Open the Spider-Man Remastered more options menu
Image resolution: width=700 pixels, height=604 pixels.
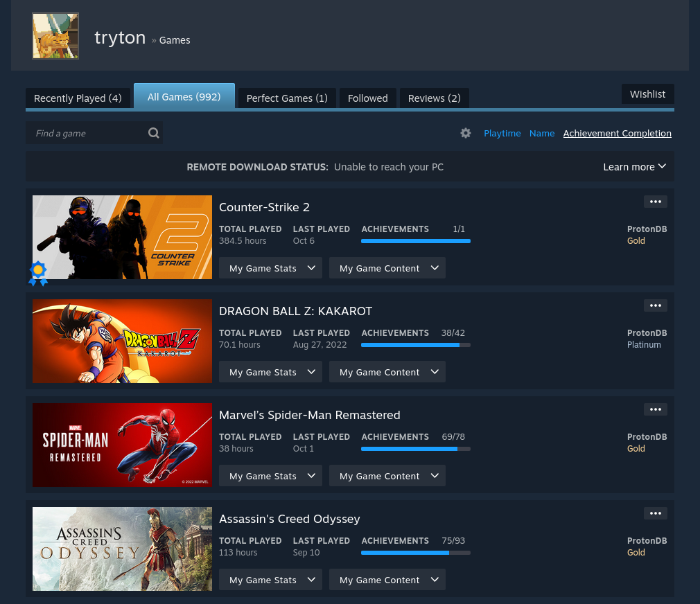pyautogui.click(x=656, y=409)
